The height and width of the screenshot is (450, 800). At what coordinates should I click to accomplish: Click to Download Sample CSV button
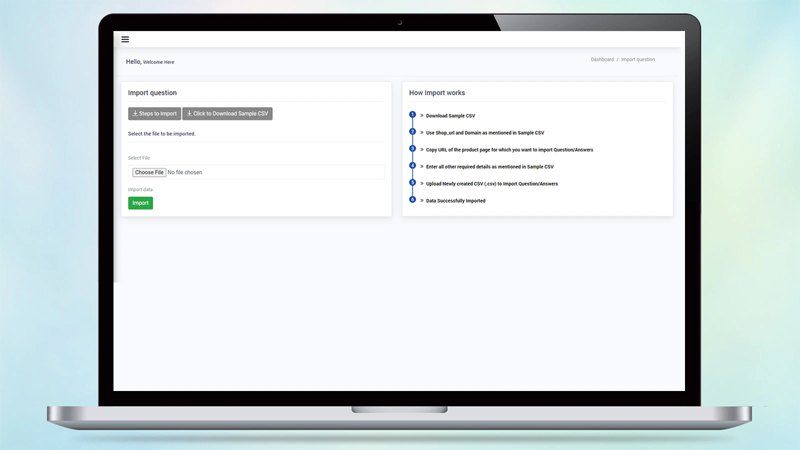(227, 113)
